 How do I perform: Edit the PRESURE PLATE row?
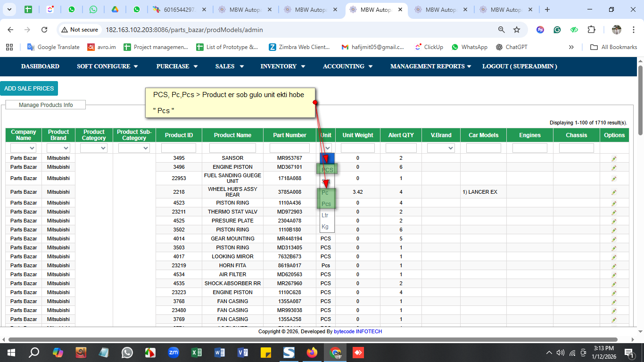pyautogui.click(x=614, y=221)
